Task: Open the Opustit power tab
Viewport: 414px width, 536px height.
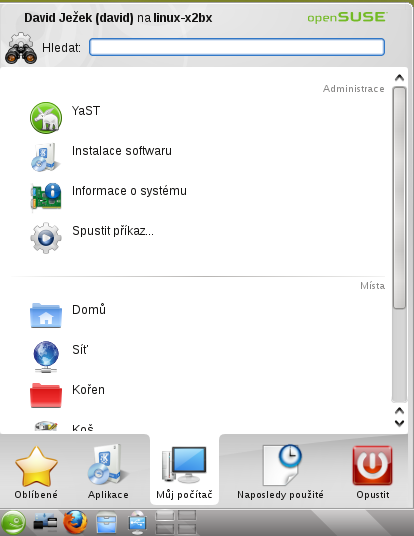Action: [x=373, y=472]
